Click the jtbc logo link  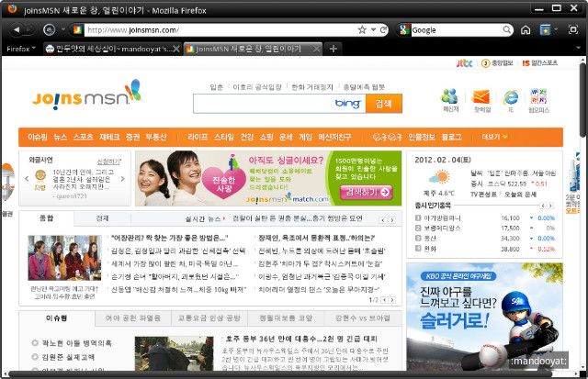(464, 63)
